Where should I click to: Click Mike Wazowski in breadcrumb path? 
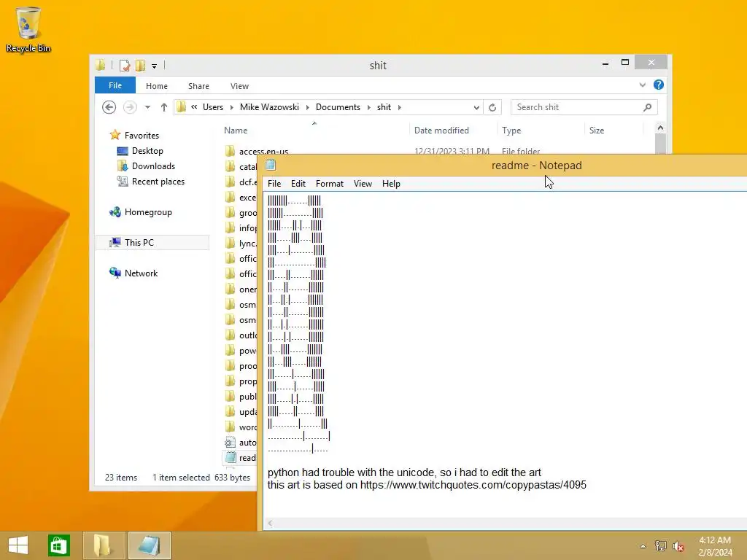pos(269,107)
